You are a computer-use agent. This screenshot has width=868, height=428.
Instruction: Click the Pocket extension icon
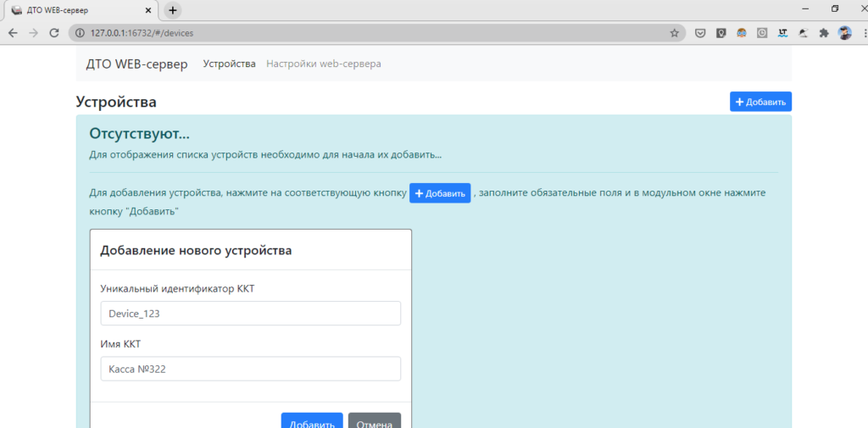701,33
